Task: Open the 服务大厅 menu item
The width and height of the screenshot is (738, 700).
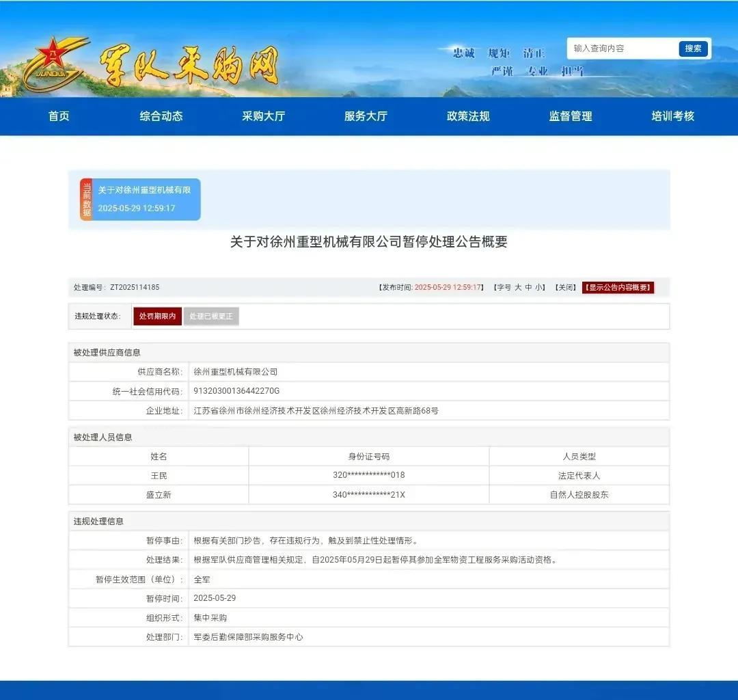Action: point(366,116)
